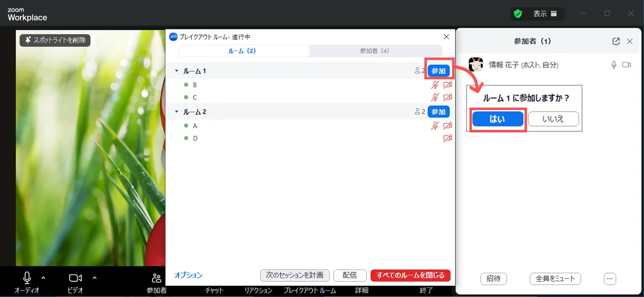Join ルーム 2 with its 参加 button
The image size is (644, 297).
pos(438,112)
